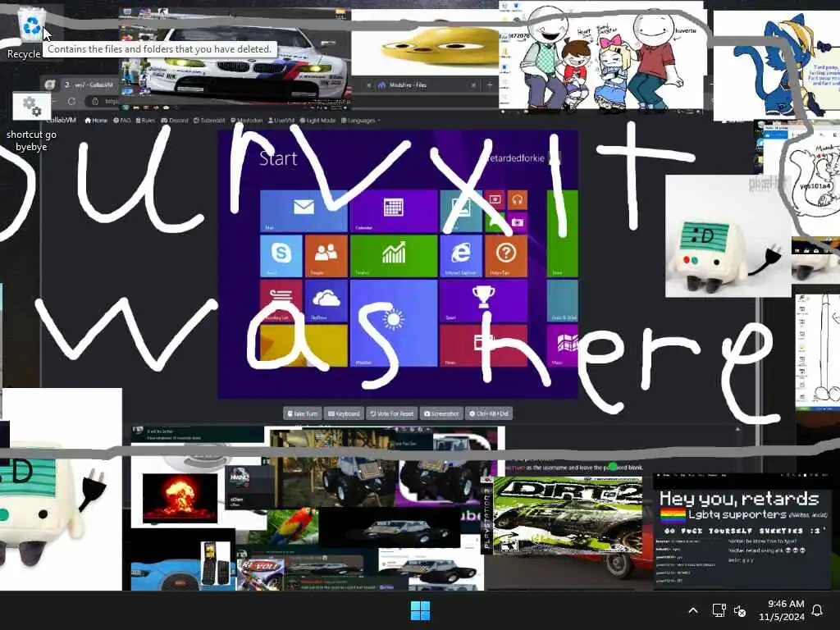This screenshot has height=630, width=840.
Task: Open the Windows Start button on taskbar
Action: (420, 610)
